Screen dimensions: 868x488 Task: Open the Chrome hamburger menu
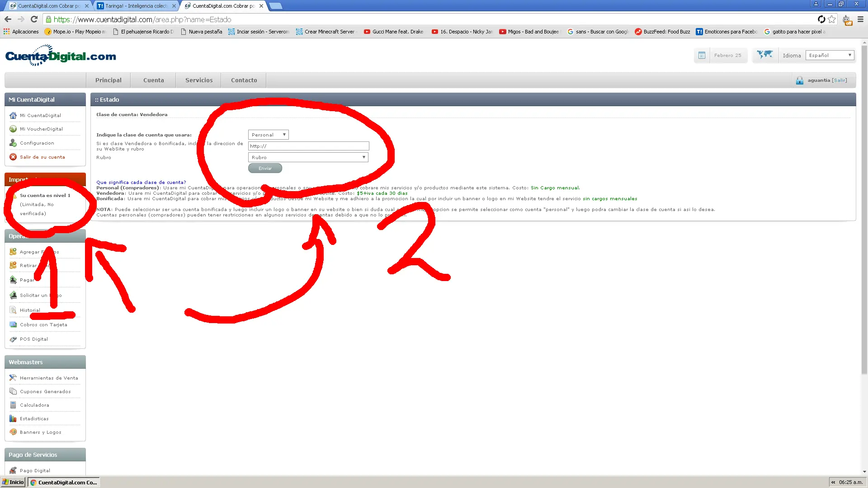(x=860, y=19)
